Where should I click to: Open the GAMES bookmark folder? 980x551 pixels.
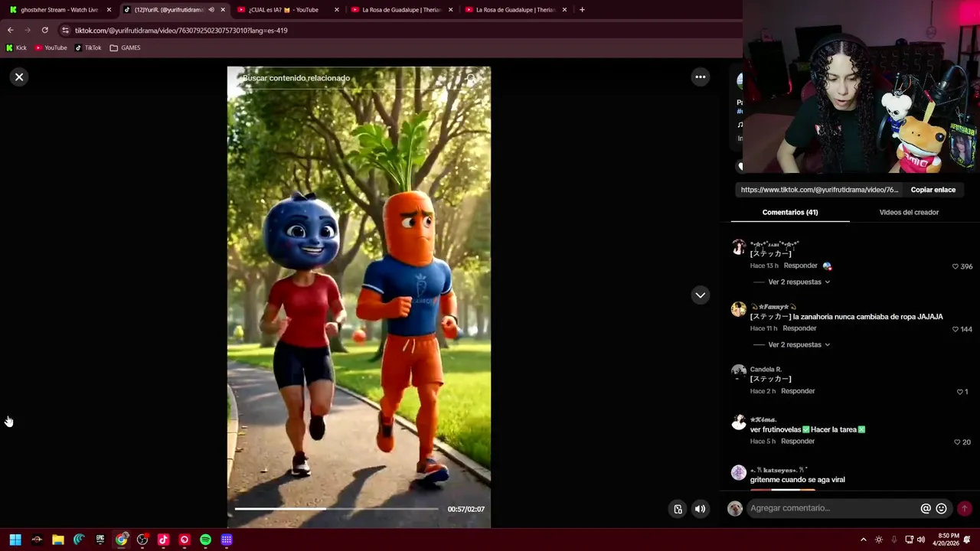[x=126, y=47]
